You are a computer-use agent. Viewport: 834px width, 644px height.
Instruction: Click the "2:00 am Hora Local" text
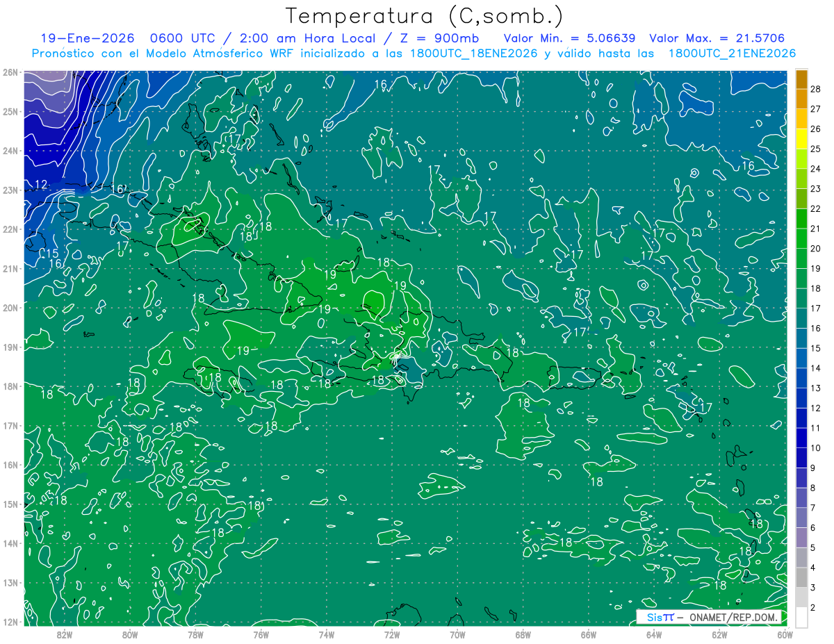[x=306, y=38]
